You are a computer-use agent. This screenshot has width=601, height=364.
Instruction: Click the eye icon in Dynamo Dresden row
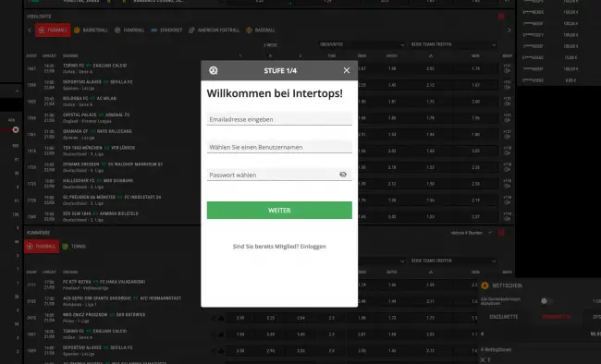[x=507, y=169]
